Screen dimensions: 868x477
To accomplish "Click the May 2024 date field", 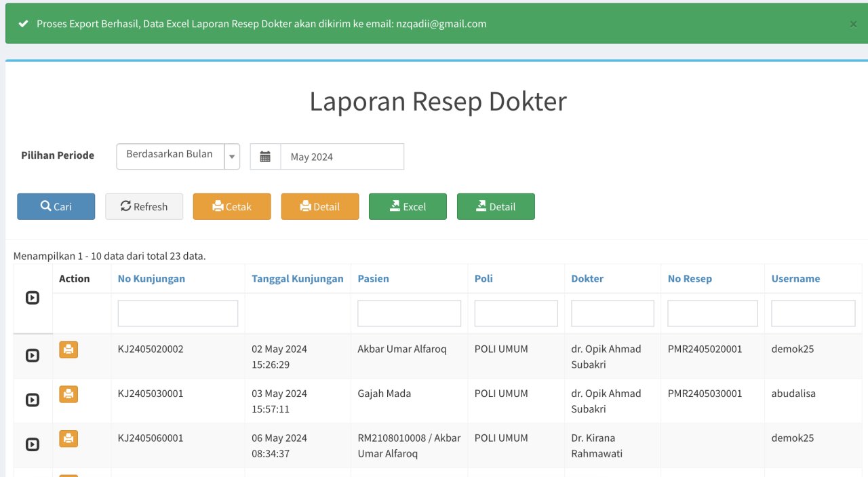I will coord(342,157).
